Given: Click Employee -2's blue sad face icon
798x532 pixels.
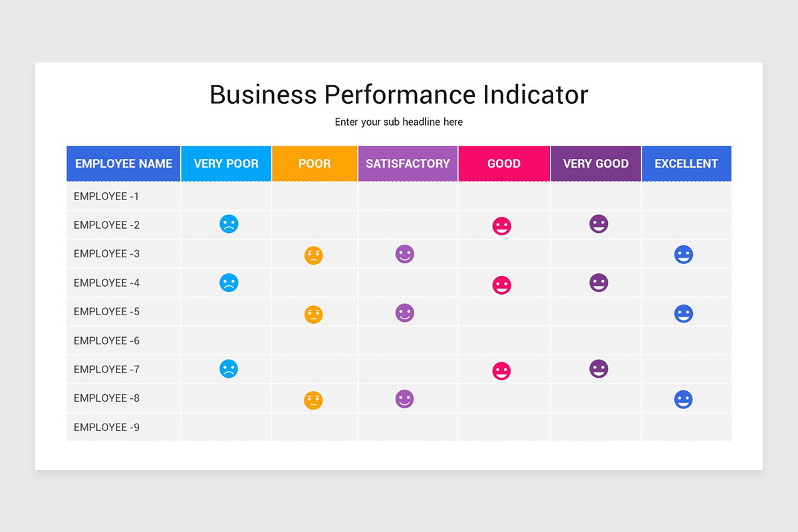Looking at the screenshot, I should 229,224.
